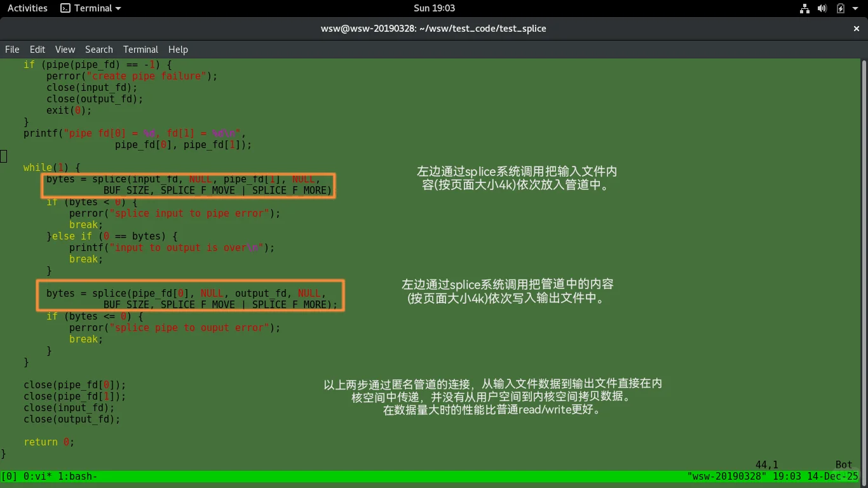This screenshot has width=868, height=488.
Task: Open the View menu
Action: (x=65, y=50)
